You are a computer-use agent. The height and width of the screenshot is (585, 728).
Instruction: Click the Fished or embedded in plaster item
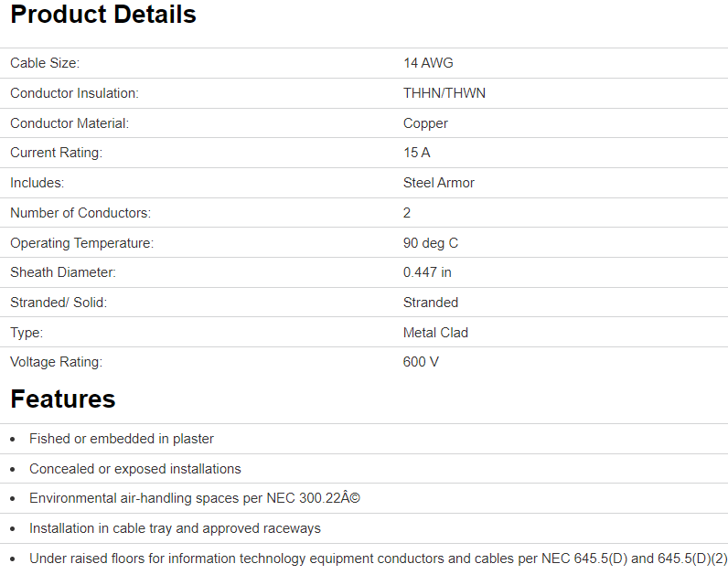pyautogui.click(x=122, y=439)
